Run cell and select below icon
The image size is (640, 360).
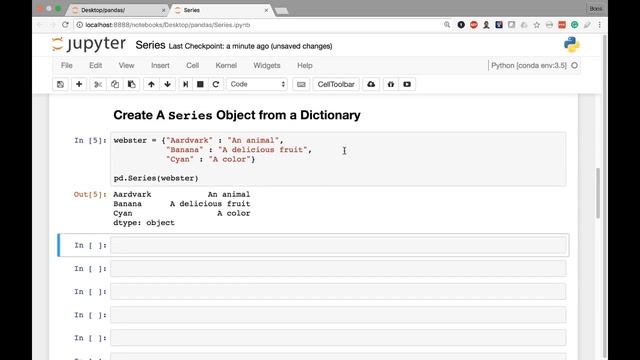pyautogui.click(x=185, y=84)
